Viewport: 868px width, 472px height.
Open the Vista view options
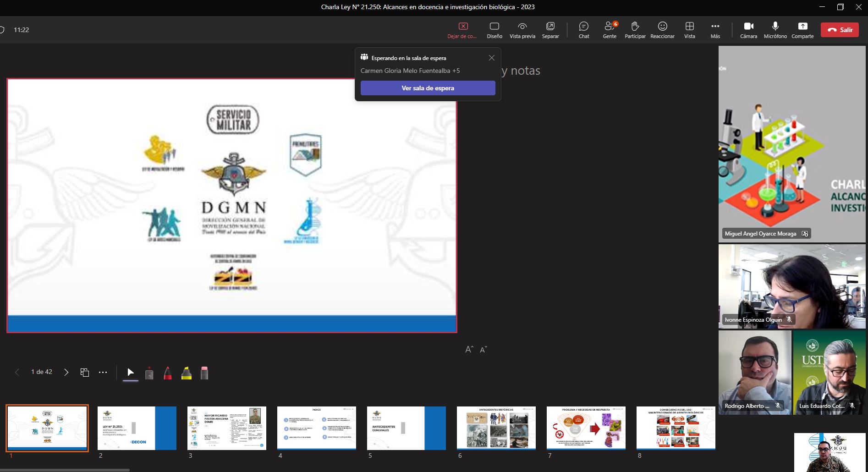(x=690, y=30)
